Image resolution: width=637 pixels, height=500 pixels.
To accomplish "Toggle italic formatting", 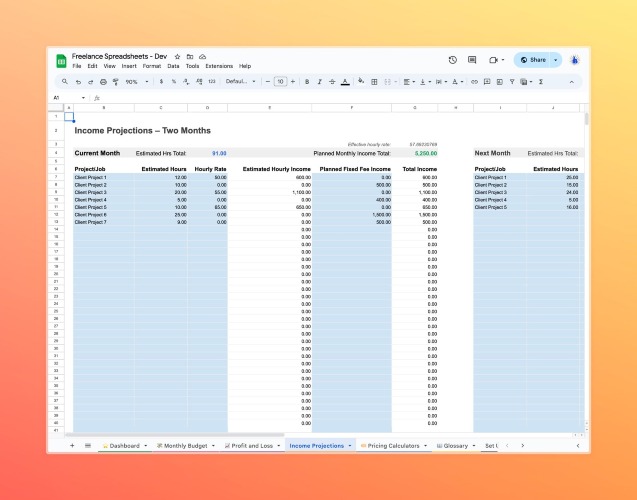I will point(320,82).
